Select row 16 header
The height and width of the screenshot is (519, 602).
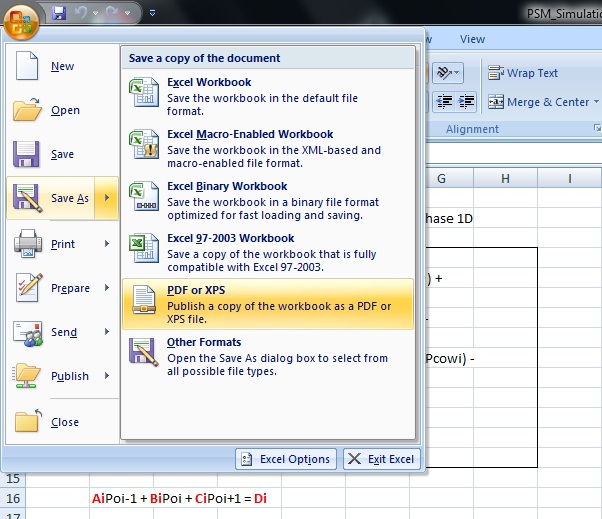coord(13,498)
